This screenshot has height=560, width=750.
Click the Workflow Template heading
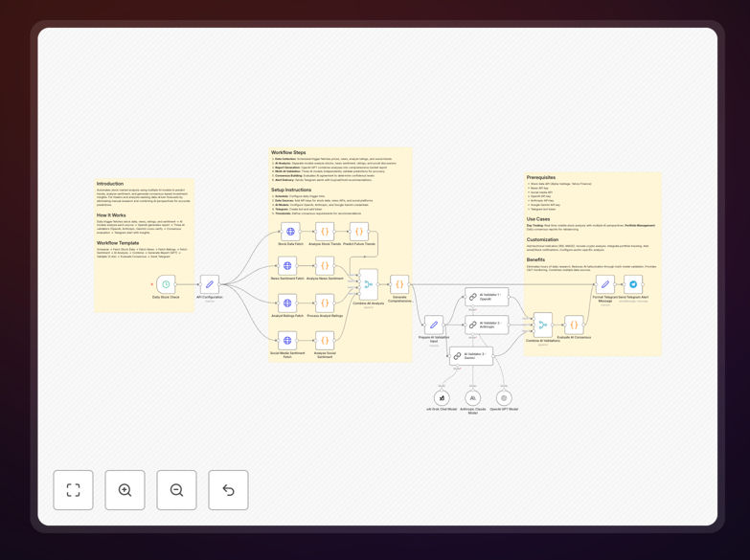(118, 243)
